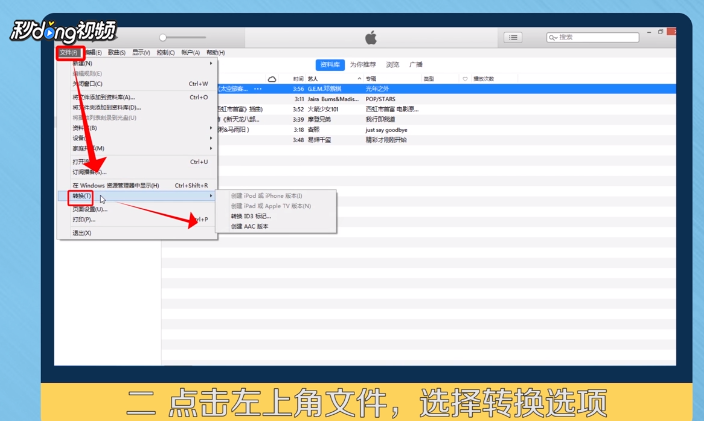Click the search magnifier icon
Screen dimensions: 704x421
(553, 38)
